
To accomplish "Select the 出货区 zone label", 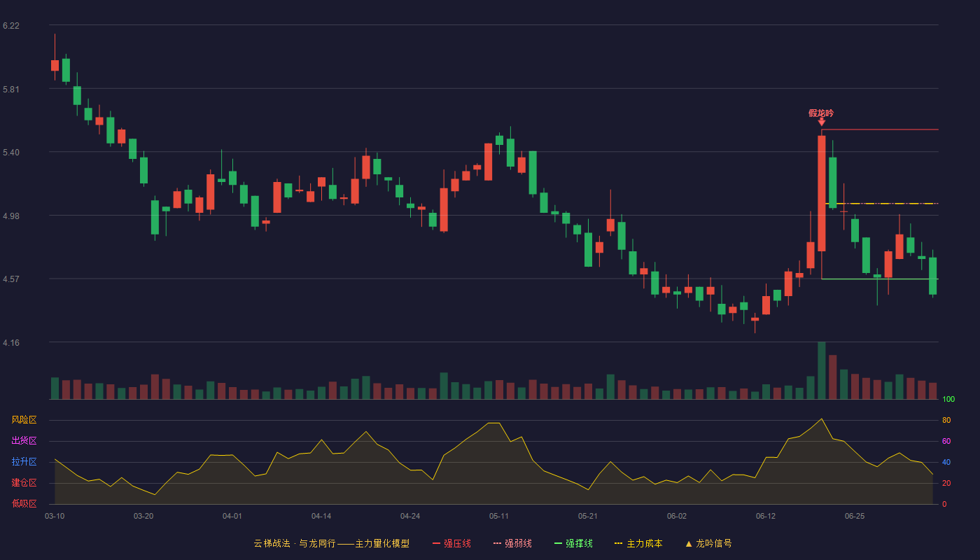I will (24, 441).
